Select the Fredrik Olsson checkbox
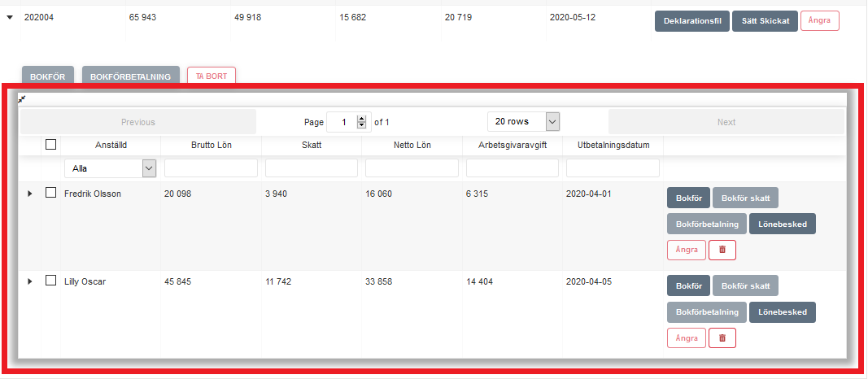This screenshot has width=868, height=379. pyautogui.click(x=51, y=194)
